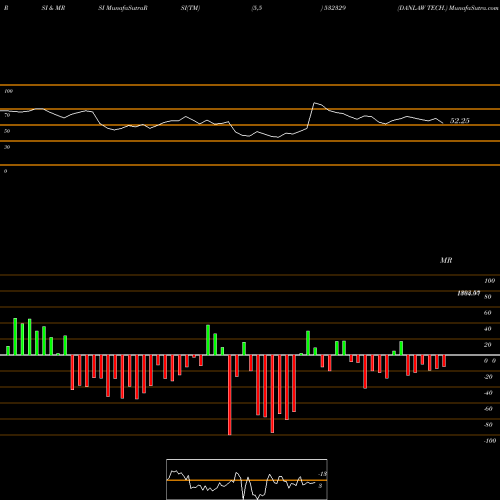Open the mini overview chart thumbnail
This screenshot has height=500, width=500.
pos(247,479)
